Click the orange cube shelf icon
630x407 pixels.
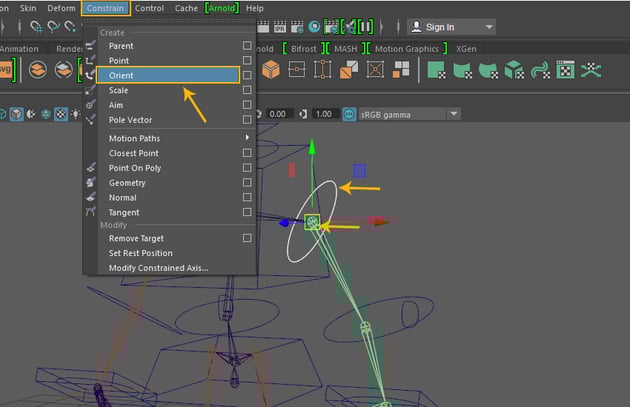(270, 69)
